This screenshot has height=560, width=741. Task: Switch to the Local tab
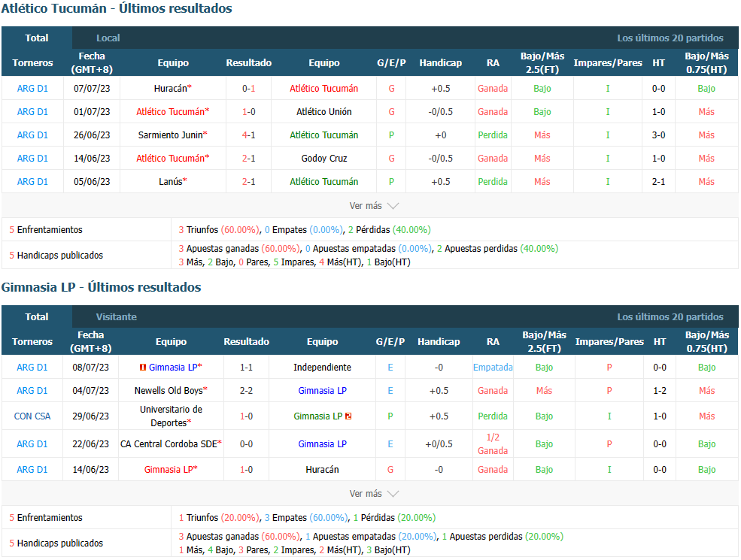[108, 38]
